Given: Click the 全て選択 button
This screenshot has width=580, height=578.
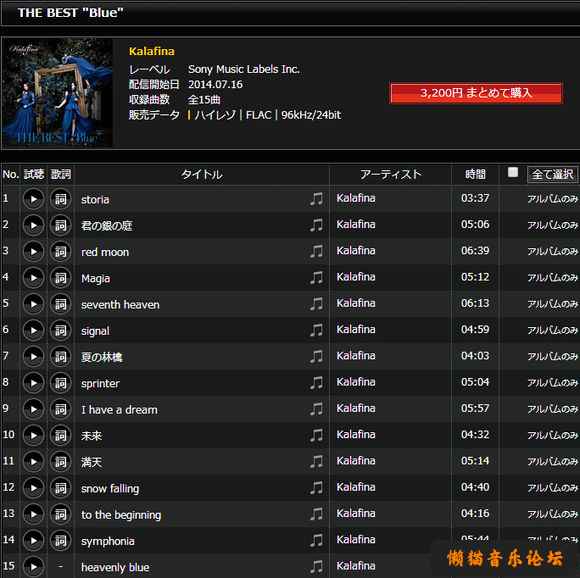Looking at the screenshot, I should click(552, 174).
